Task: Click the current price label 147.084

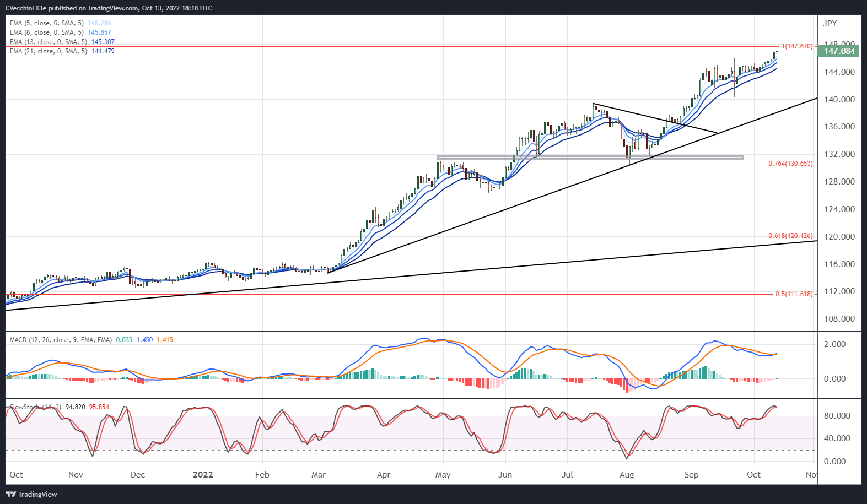Action: 839,51
